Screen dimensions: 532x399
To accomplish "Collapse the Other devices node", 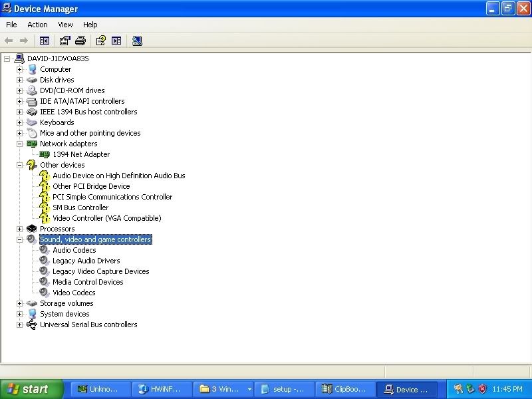I will click(20, 165).
